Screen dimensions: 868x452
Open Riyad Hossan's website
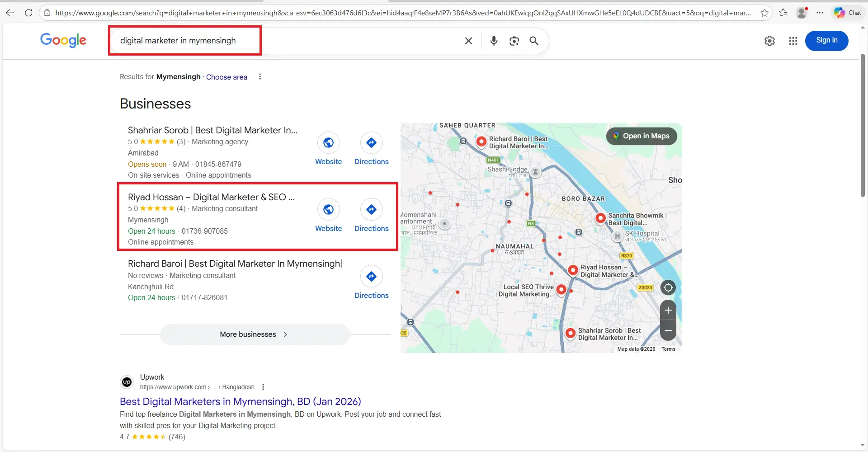coord(329,209)
